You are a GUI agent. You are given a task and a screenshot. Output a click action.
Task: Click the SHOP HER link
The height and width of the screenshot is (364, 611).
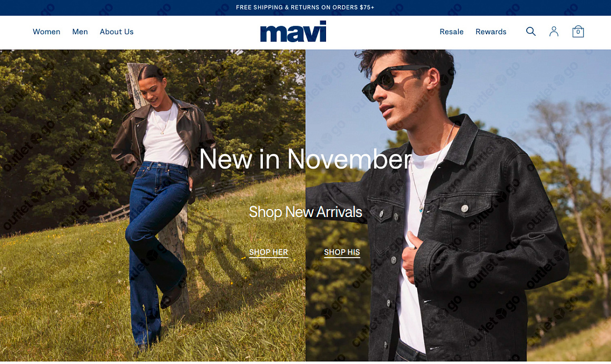[x=269, y=252]
